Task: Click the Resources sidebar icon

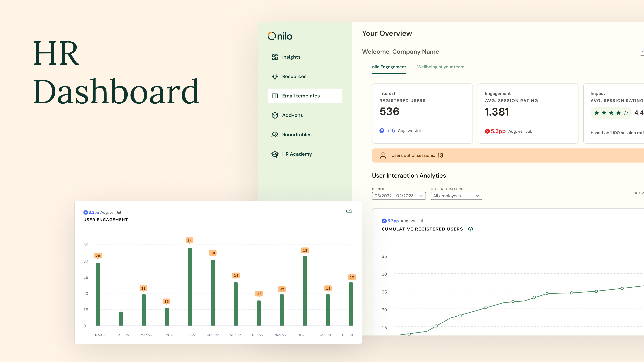Action: [275, 76]
